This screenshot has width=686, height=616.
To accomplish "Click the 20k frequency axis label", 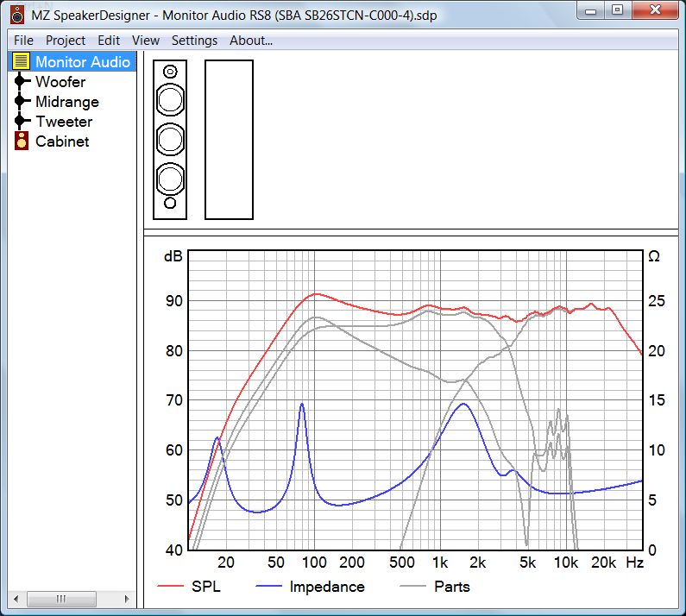I will (x=604, y=563).
